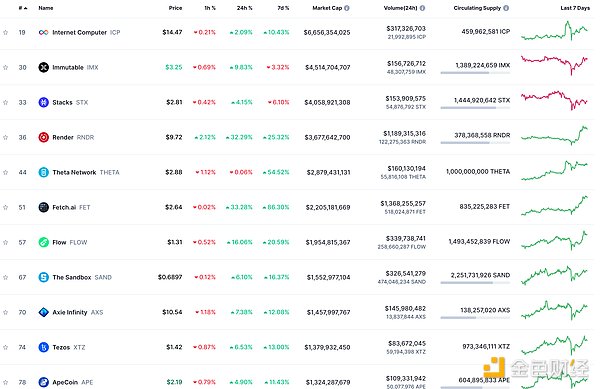
Task: Toggle the watchlist star for Render
Action: tap(5, 137)
